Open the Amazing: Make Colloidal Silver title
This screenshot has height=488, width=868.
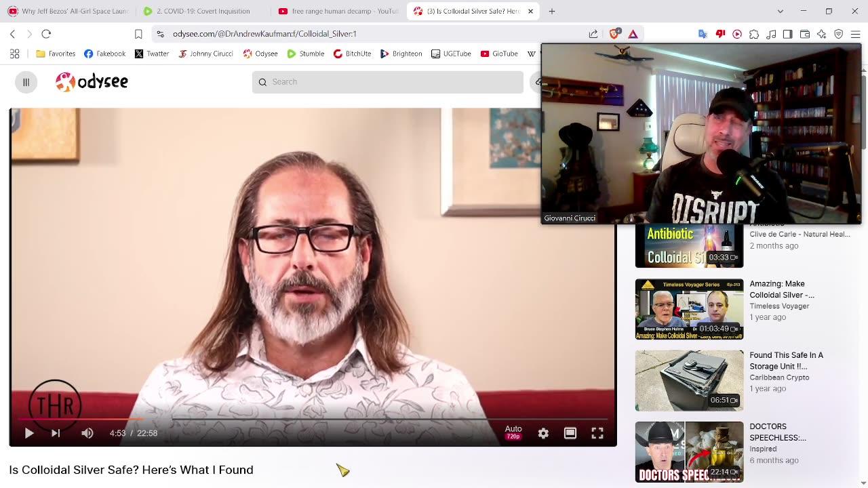782,289
